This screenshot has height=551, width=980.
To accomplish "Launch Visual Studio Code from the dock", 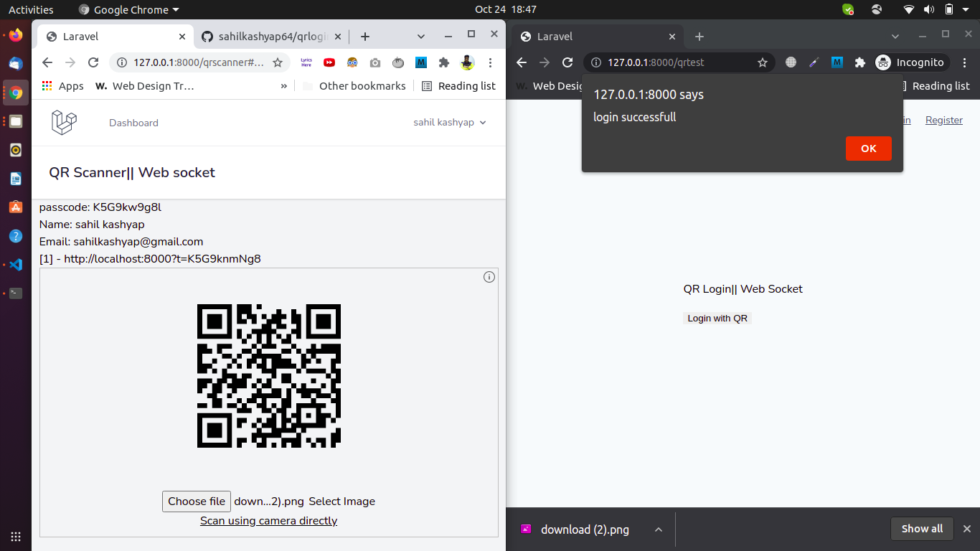I will pyautogui.click(x=16, y=264).
